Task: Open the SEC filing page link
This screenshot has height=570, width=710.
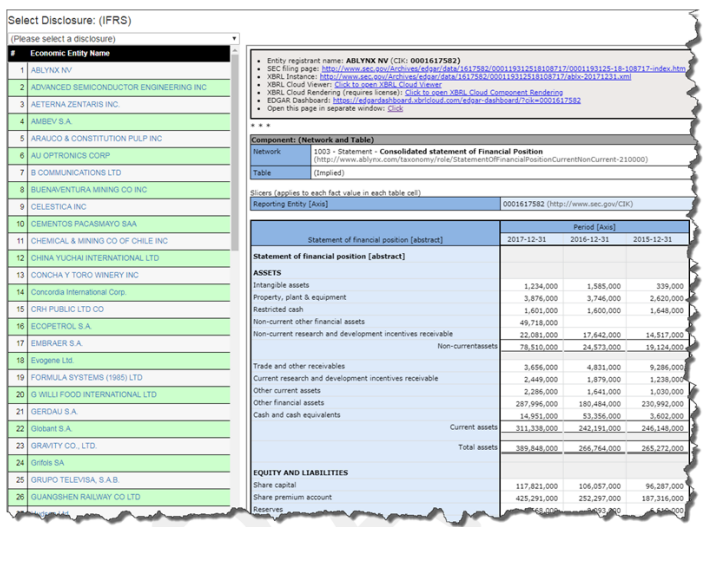Action: (x=503, y=69)
